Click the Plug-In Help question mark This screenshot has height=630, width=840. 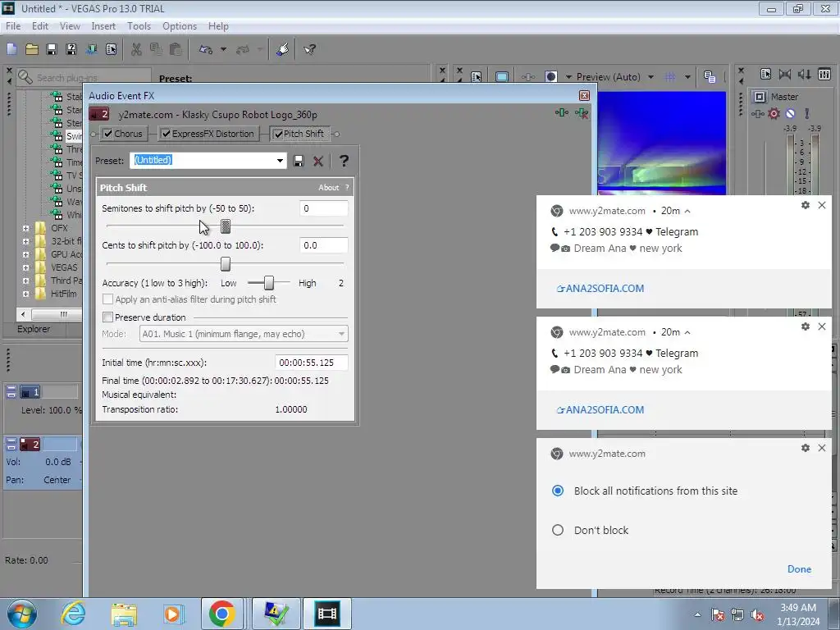(344, 161)
